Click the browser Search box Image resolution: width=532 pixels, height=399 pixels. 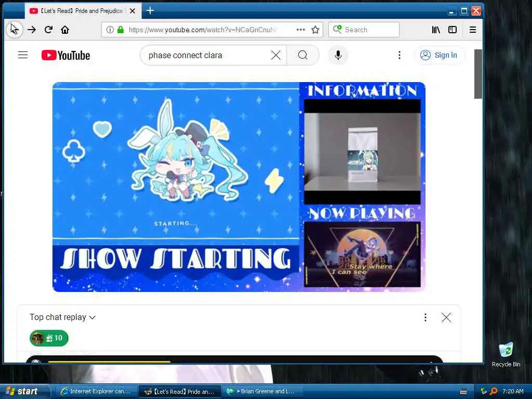tap(364, 30)
